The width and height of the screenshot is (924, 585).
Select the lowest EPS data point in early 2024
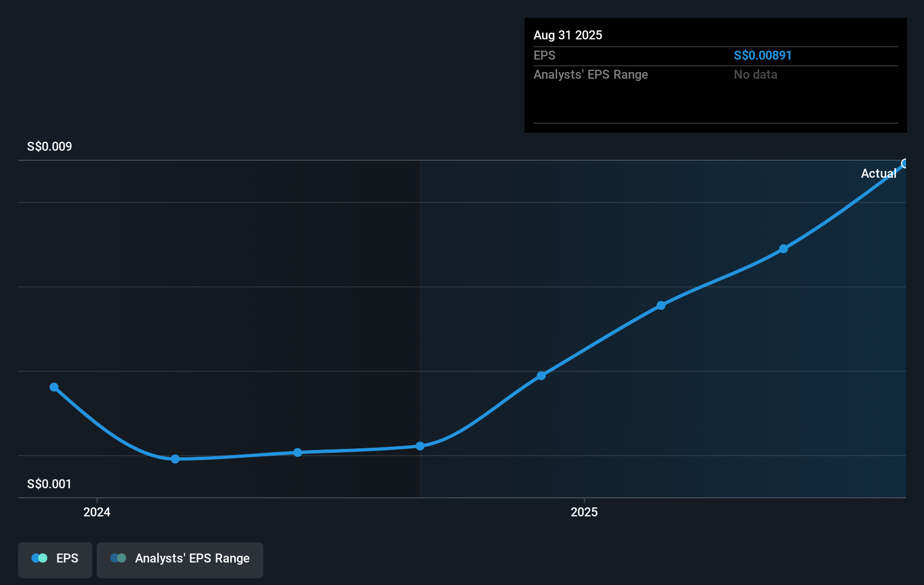point(175,459)
